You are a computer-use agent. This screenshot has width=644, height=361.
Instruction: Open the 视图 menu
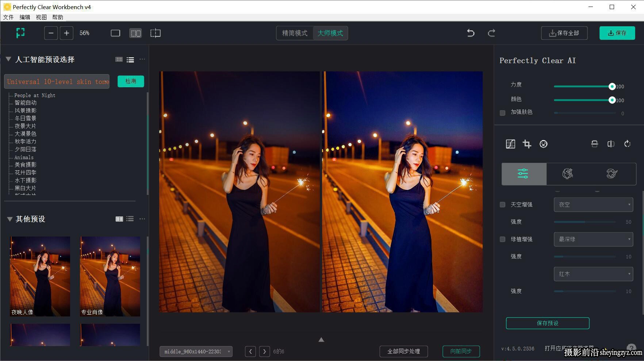click(41, 17)
